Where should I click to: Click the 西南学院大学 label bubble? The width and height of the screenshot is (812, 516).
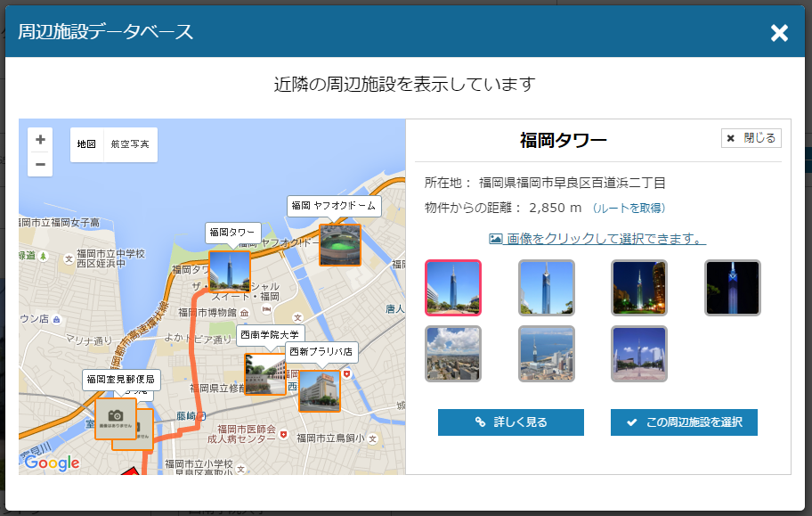(x=270, y=335)
